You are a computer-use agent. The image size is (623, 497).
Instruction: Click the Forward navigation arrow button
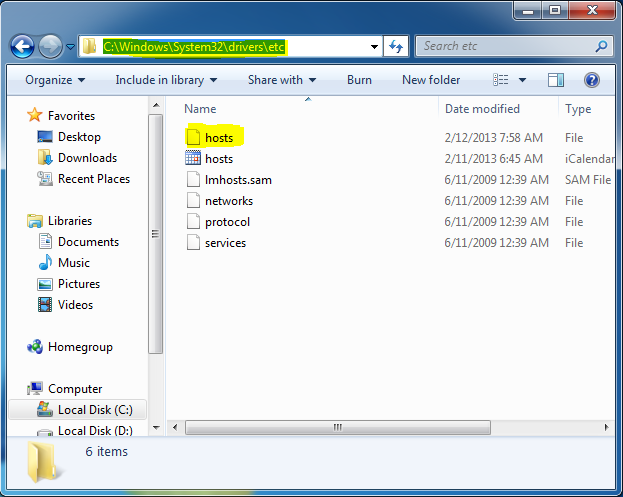pos(50,46)
